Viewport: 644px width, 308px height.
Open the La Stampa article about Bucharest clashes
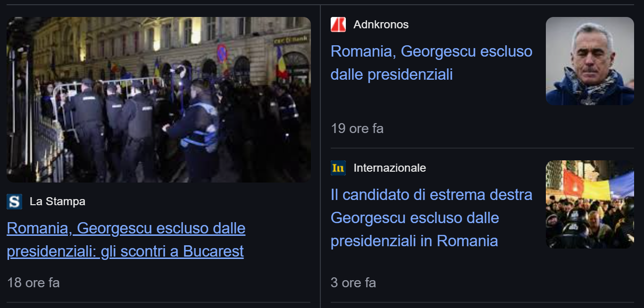(x=125, y=240)
